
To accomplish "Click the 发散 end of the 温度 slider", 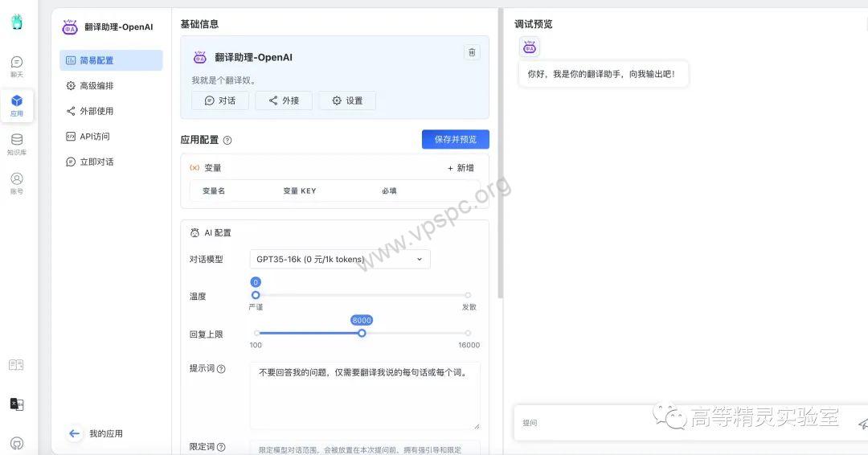I will click(469, 295).
